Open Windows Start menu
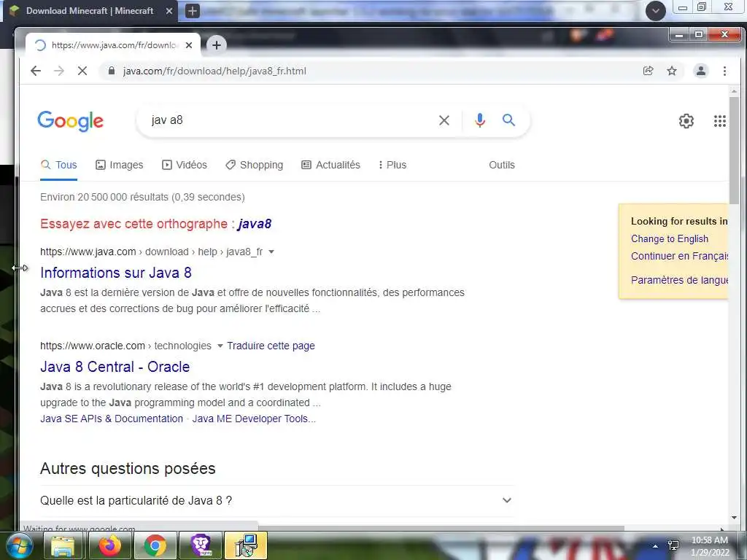The image size is (747, 560). [20, 545]
